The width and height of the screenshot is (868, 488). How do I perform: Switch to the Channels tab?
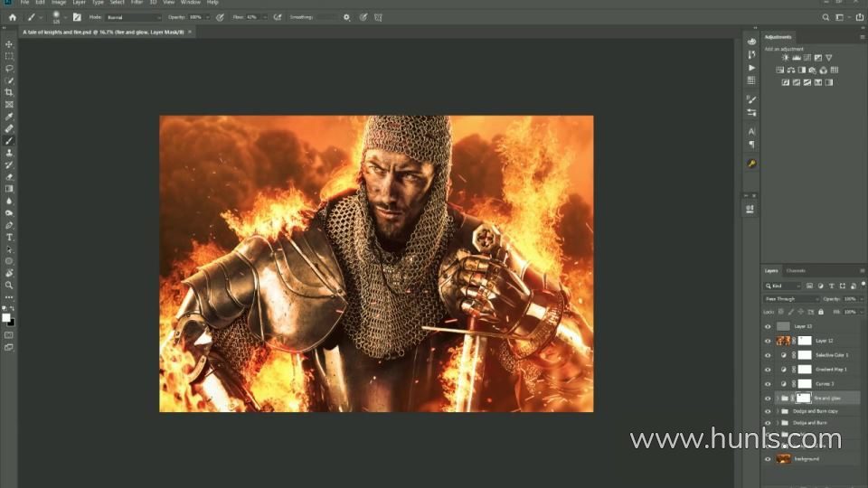[796, 271]
